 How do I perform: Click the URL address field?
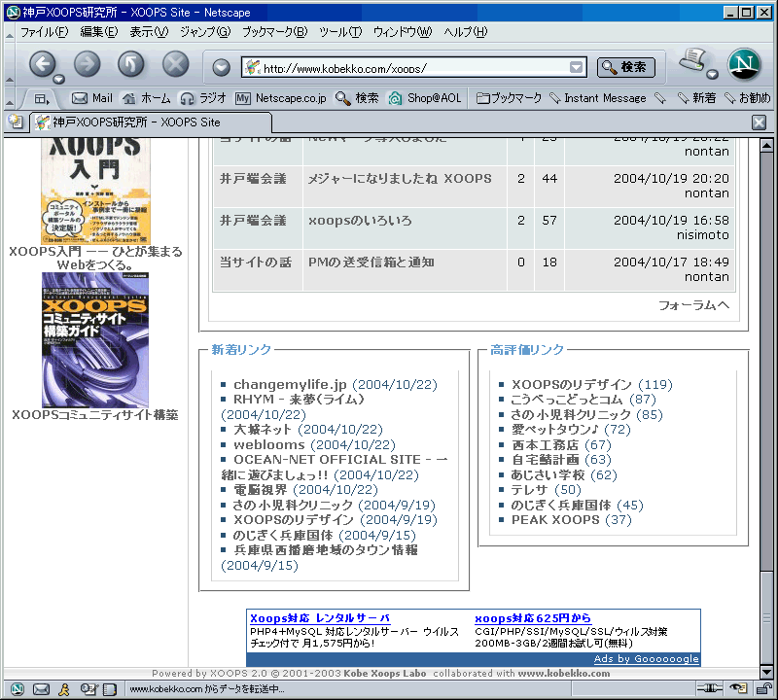(x=415, y=67)
